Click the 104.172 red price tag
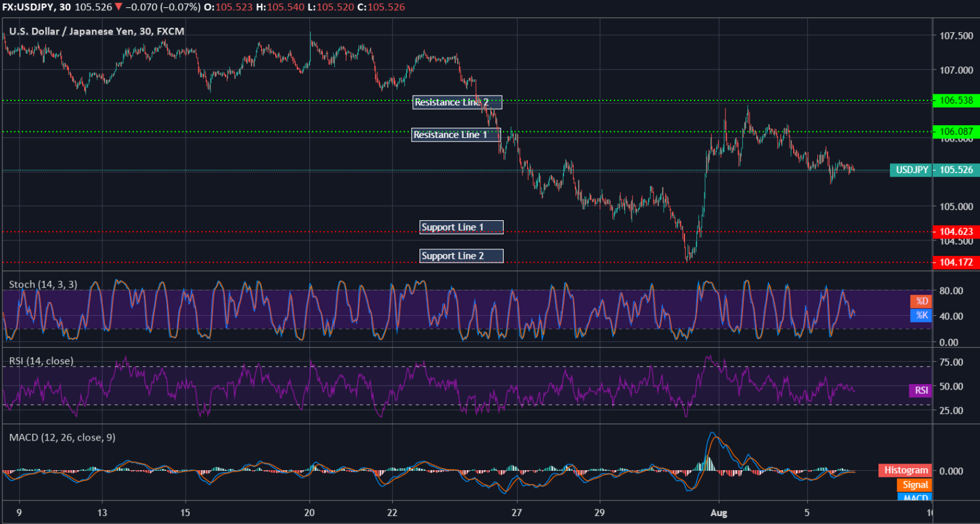Image resolution: width=980 pixels, height=524 pixels. (956, 262)
